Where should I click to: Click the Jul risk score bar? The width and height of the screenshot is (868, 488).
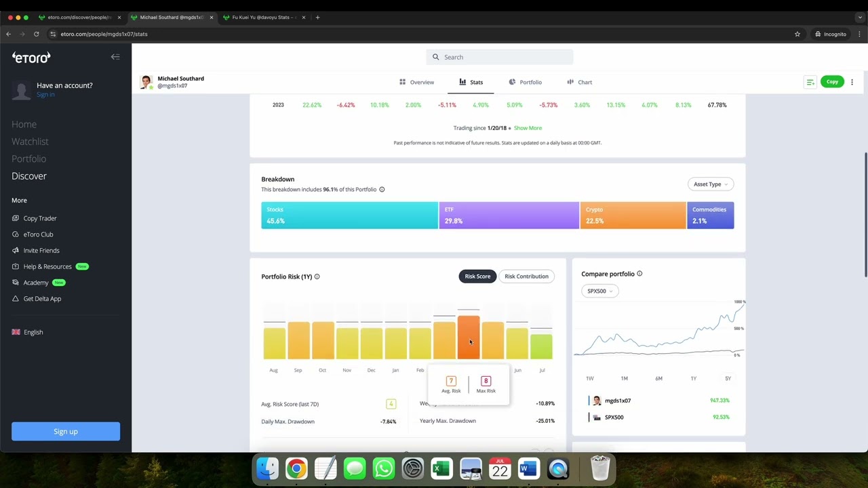coord(541,346)
